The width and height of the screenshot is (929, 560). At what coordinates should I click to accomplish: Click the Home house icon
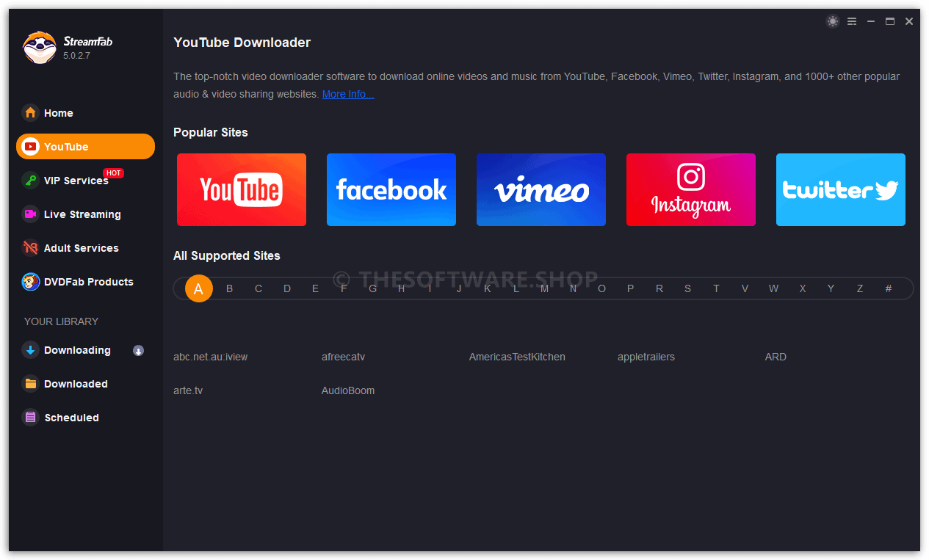click(30, 112)
